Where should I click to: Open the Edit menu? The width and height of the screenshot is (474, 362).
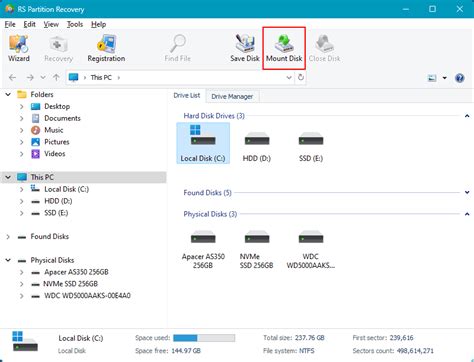[x=29, y=24]
